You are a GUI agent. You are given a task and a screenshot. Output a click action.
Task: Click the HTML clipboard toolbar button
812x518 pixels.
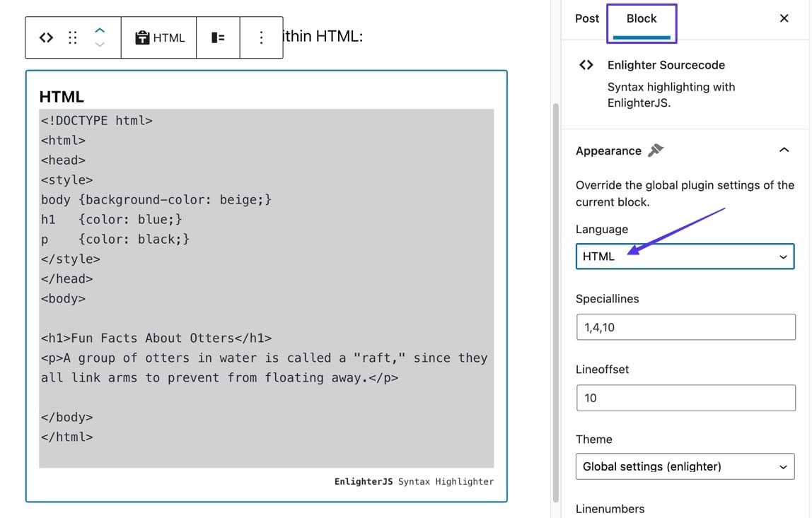(x=160, y=38)
